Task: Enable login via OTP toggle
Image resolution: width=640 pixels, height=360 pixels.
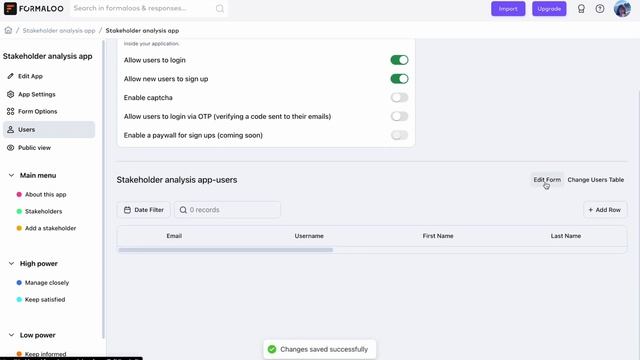Action: 399,116
